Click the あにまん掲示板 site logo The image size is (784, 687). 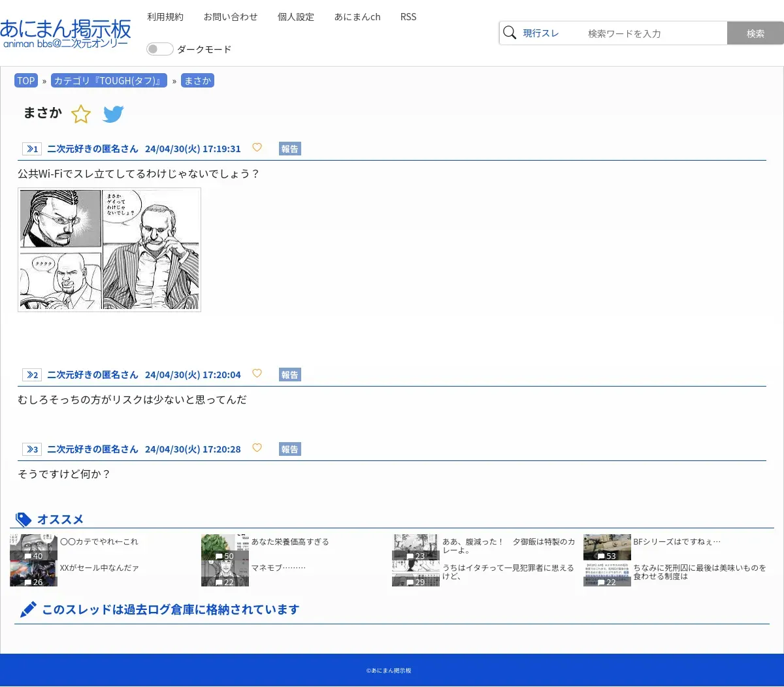click(x=65, y=33)
